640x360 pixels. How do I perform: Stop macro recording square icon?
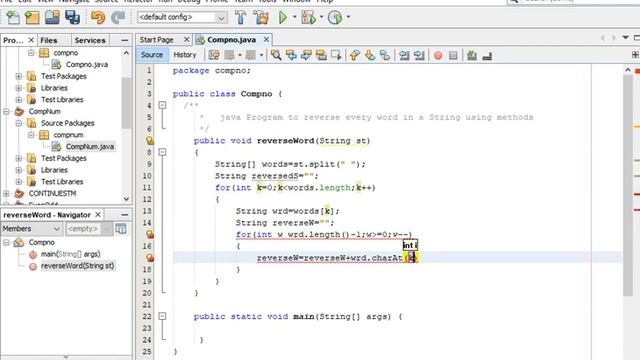tap(453, 56)
